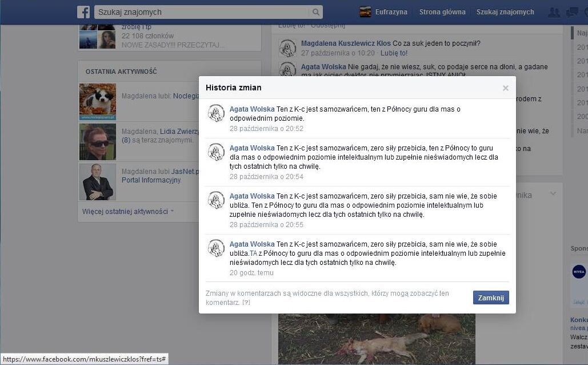The width and height of the screenshot is (588, 365).
Task: Click the Facebook logo icon
Action: [x=83, y=12]
